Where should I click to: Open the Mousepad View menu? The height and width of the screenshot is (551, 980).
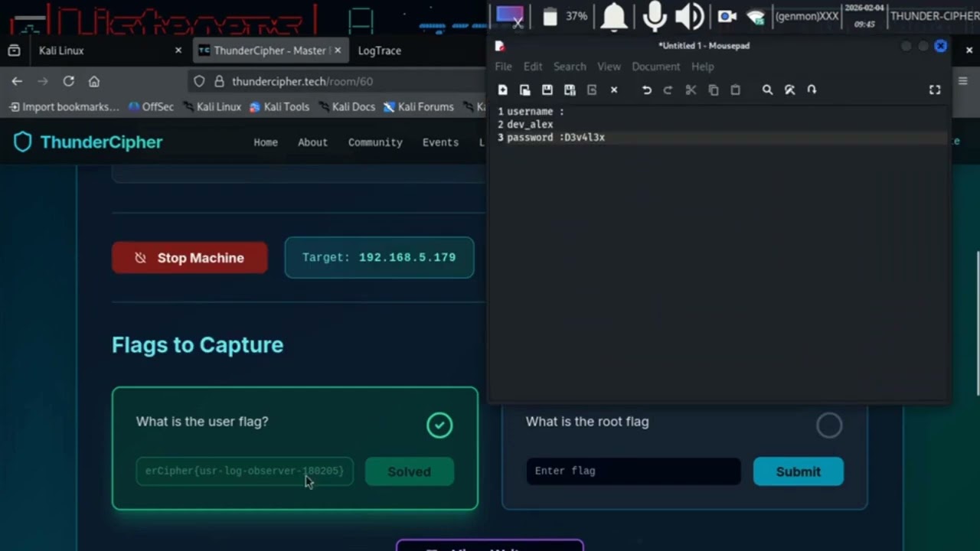coord(609,67)
